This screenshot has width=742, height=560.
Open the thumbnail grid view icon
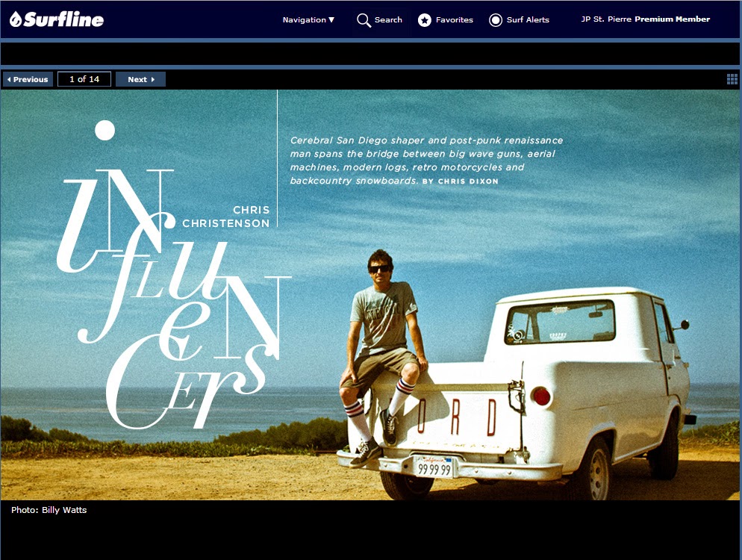732,79
